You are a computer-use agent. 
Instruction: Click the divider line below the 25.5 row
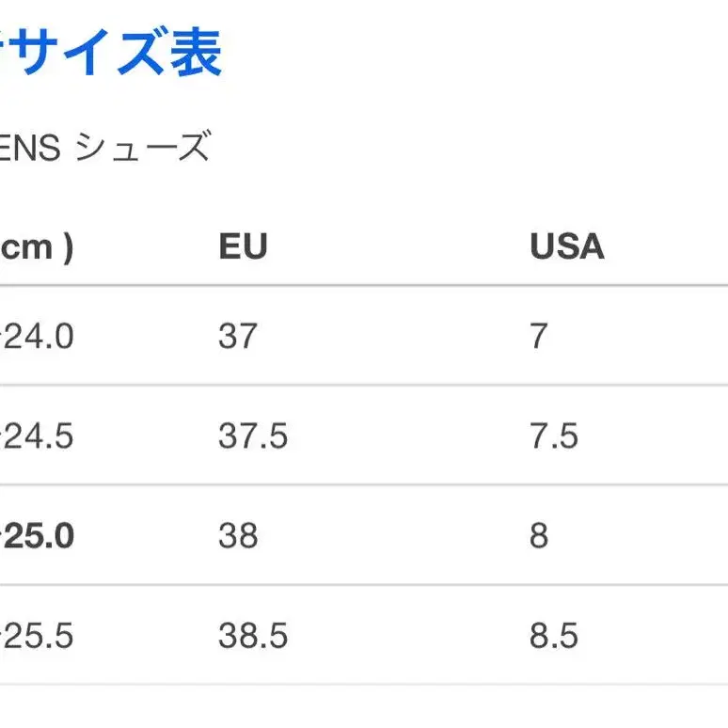[364, 685]
